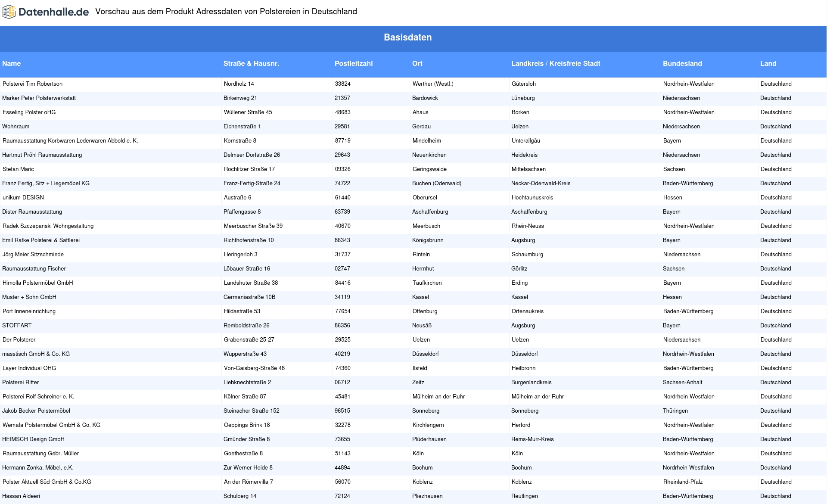Click state cell 'Rheinland-Pfalz'
Image resolution: width=827 pixels, height=504 pixels.
(683, 482)
